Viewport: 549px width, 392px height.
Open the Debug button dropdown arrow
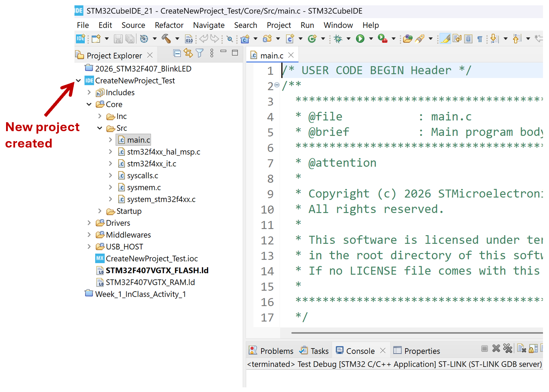pos(348,38)
